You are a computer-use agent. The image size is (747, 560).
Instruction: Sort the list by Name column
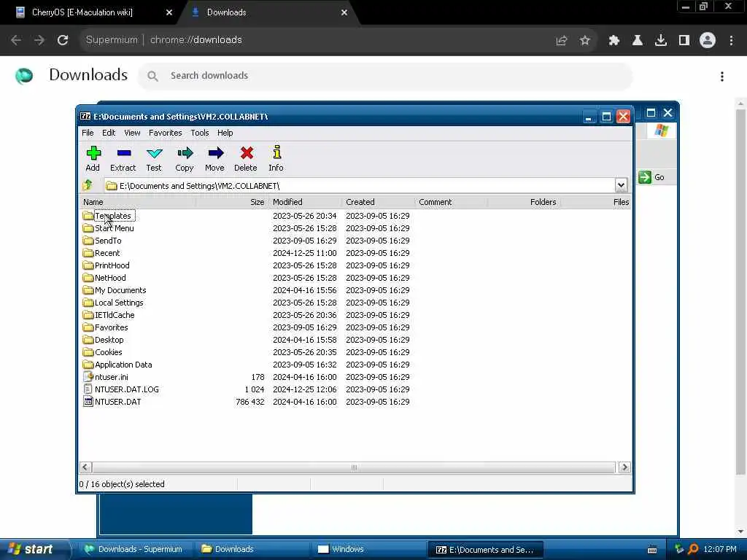tap(137, 202)
